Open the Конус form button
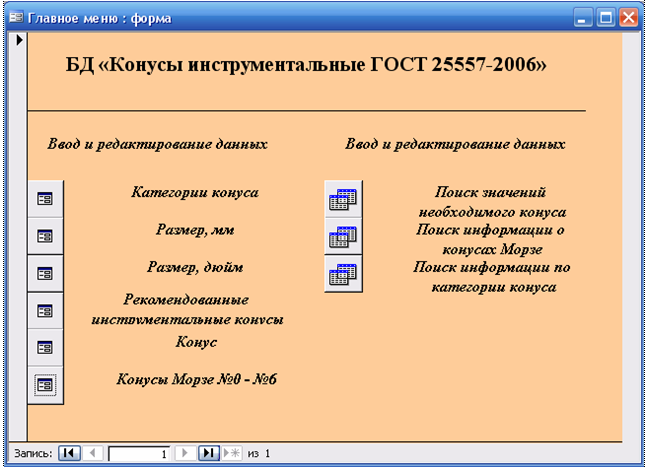This screenshot has height=467, width=647. click(x=45, y=347)
